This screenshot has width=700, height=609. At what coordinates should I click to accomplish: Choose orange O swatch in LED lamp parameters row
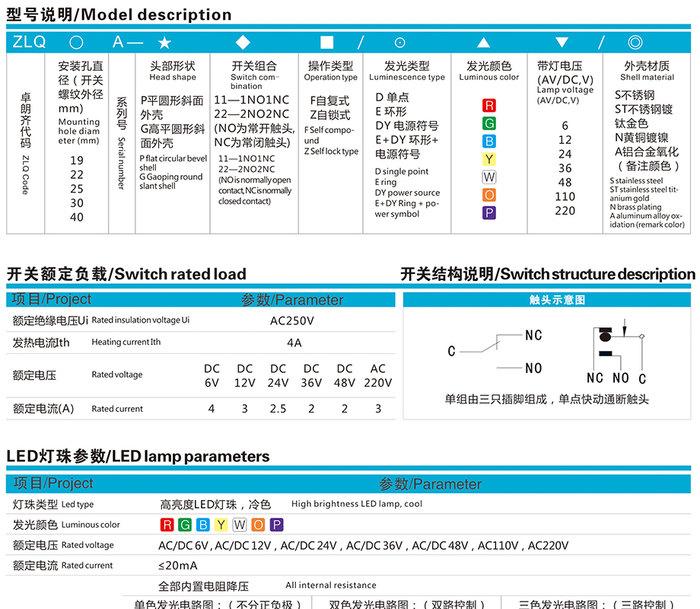tap(258, 525)
